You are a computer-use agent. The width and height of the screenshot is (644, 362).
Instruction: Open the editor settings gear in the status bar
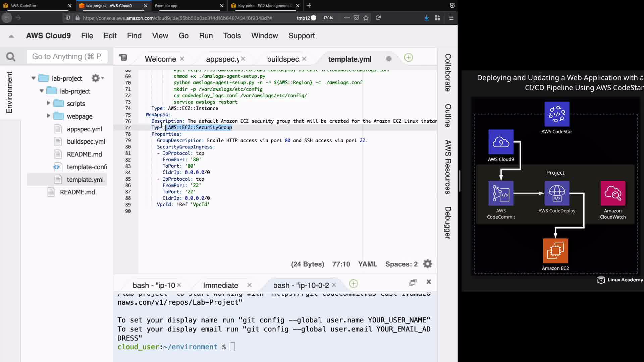427,264
